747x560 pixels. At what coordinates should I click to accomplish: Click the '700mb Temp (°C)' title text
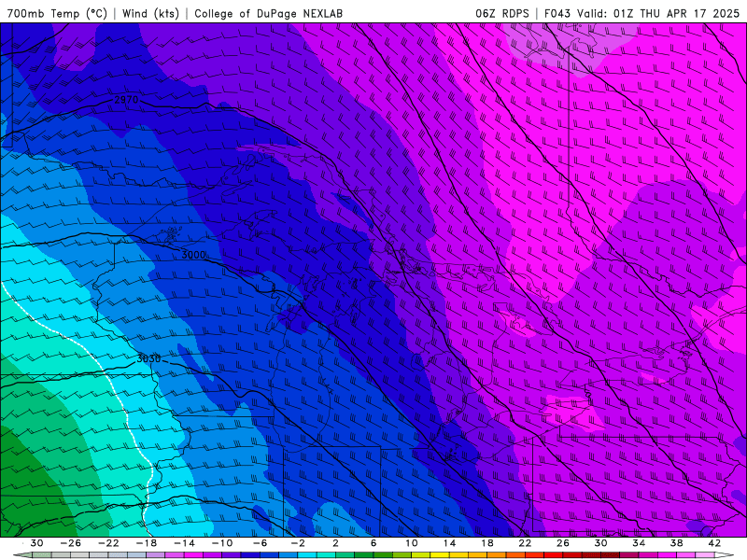point(57,13)
